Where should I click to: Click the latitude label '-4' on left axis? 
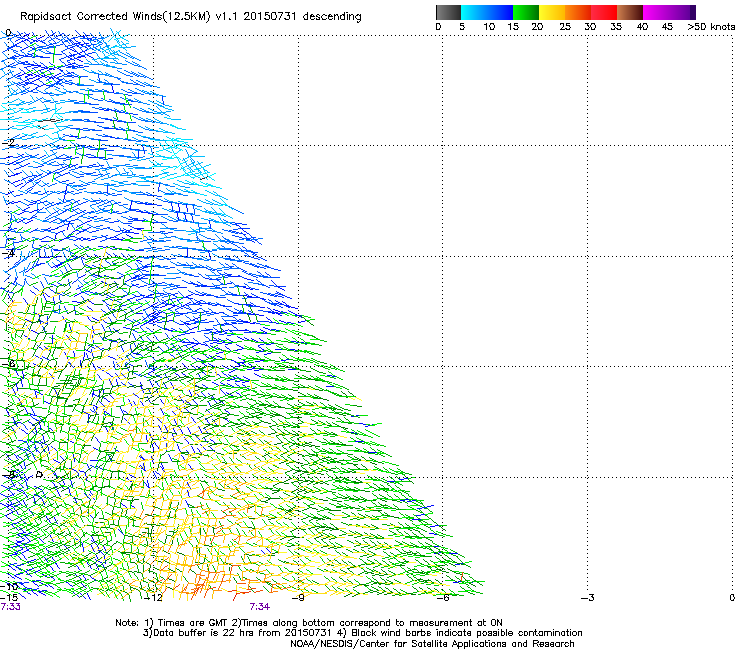coord(8,254)
